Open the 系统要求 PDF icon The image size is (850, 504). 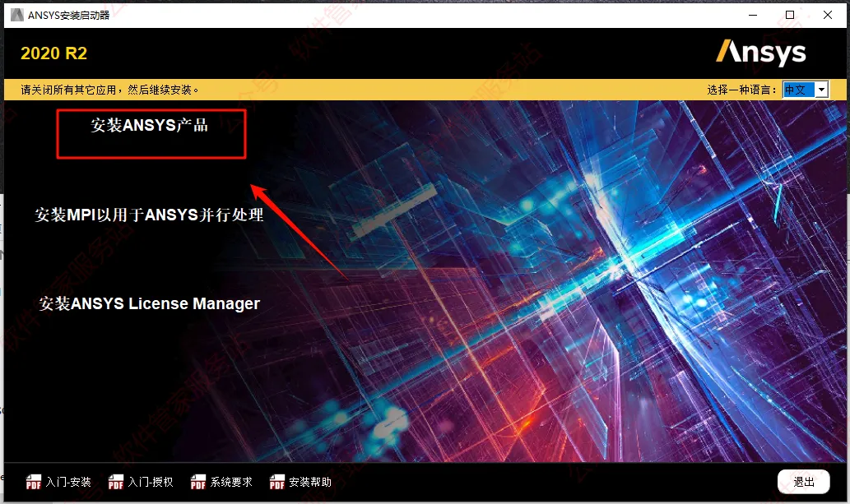(197, 482)
